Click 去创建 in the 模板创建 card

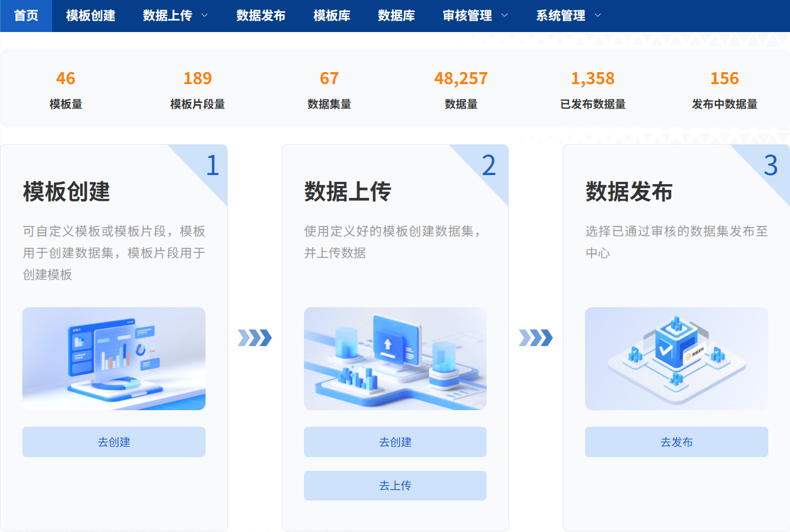(x=113, y=442)
